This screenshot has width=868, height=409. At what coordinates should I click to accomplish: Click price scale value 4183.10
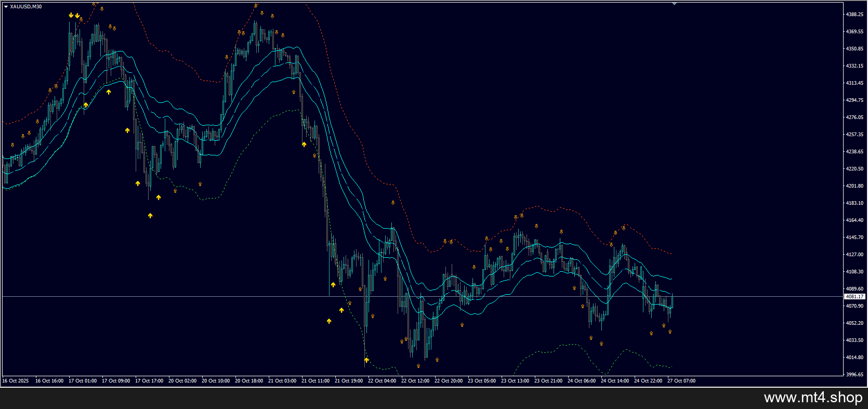click(x=854, y=203)
